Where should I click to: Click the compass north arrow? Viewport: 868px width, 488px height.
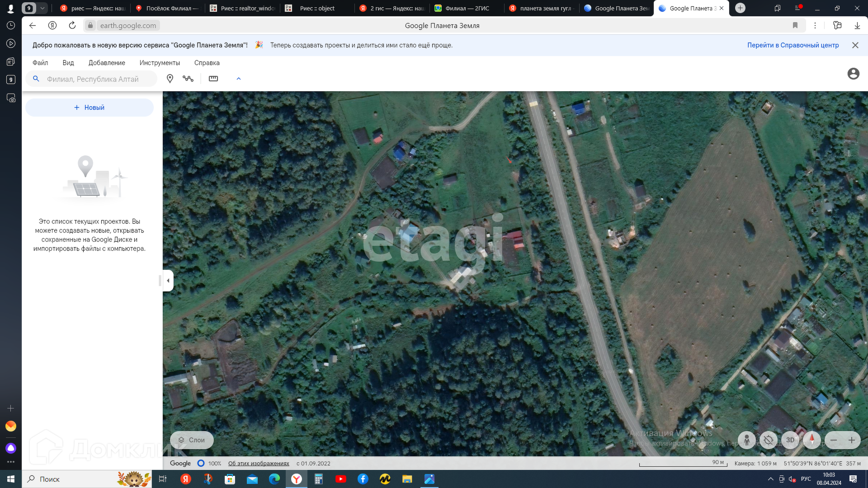click(812, 440)
